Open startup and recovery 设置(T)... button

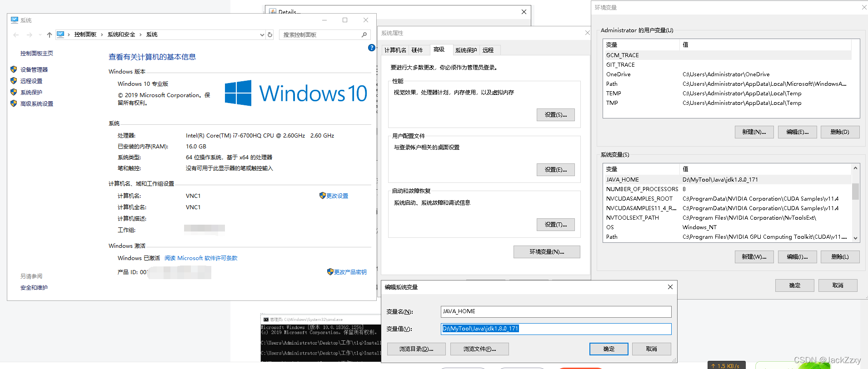pos(556,225)
